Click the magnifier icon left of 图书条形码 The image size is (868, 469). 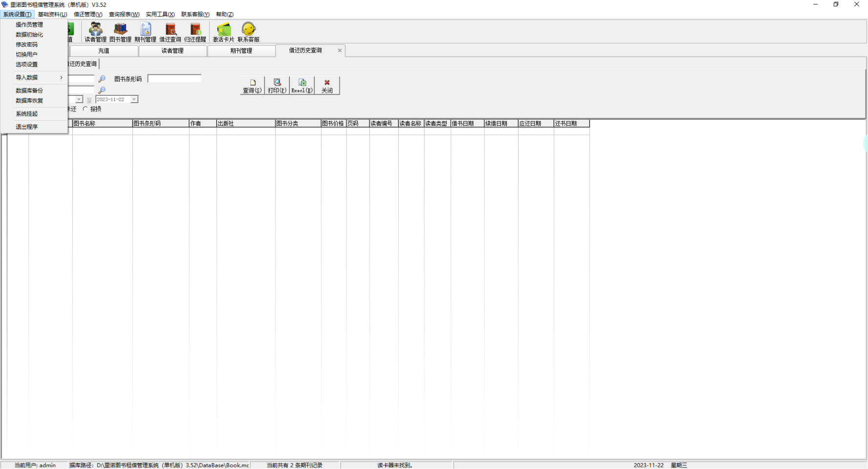tap(102, 79)
